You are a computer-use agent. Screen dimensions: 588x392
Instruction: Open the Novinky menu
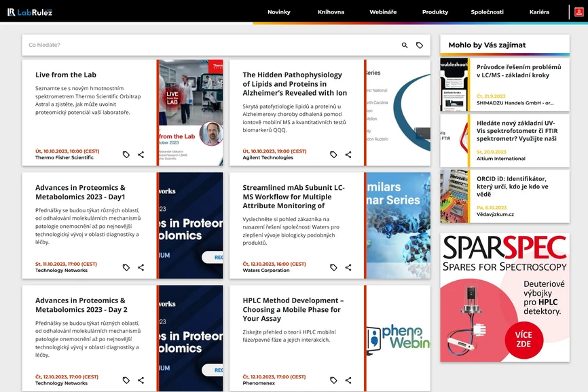(x=279, y=12)
